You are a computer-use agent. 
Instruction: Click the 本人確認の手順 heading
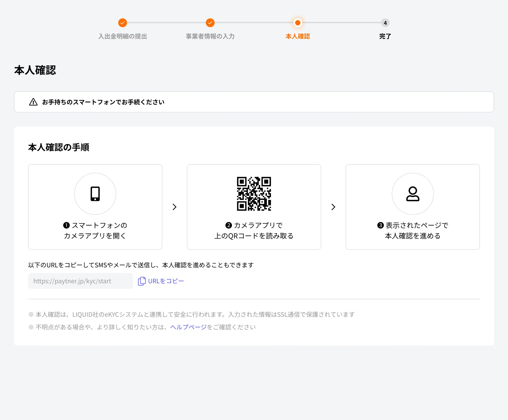(59, 147)
